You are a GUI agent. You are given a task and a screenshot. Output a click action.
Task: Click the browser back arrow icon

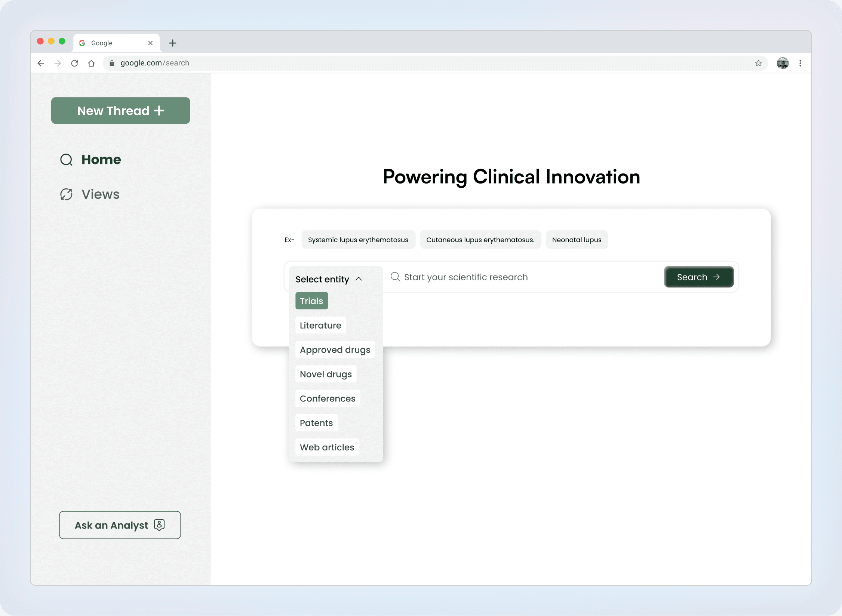(41, 63)
